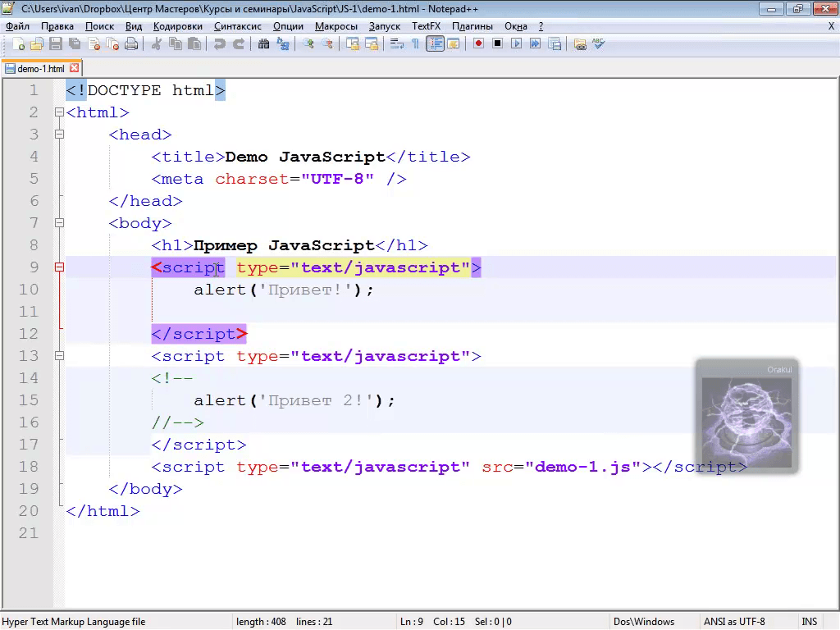Open the Кодировки menu
Viewport: 840px width, 630px height.
click(178, 26)
